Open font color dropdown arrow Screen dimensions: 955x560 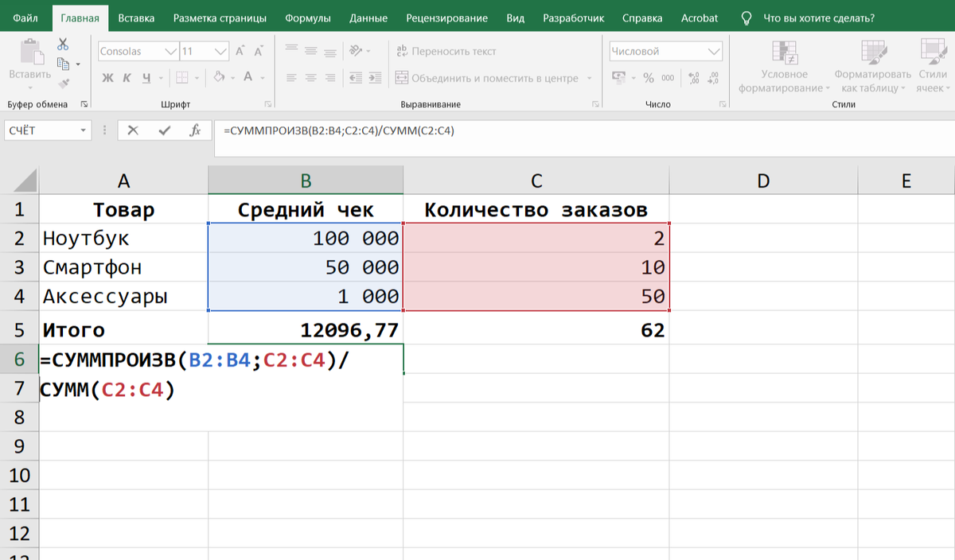(x=263, y=78)
